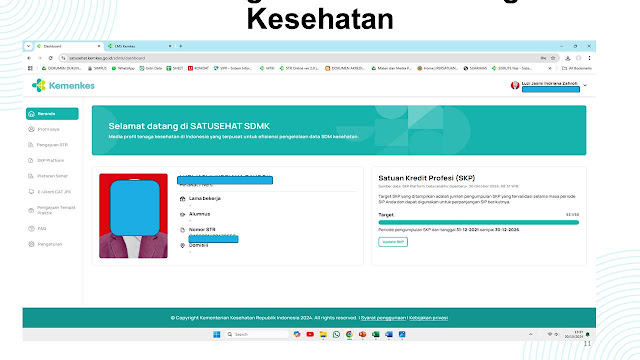640x360 pixels.
Task: Open Word from the taskbar
Action: [389, 334]
